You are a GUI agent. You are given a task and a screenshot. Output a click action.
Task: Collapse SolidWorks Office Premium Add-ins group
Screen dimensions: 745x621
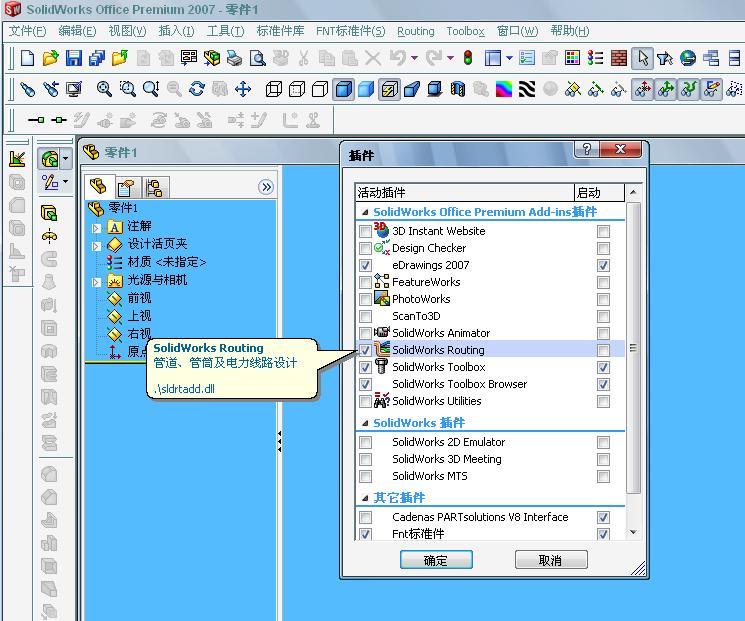pyautogui.click(x=365, y=212)
